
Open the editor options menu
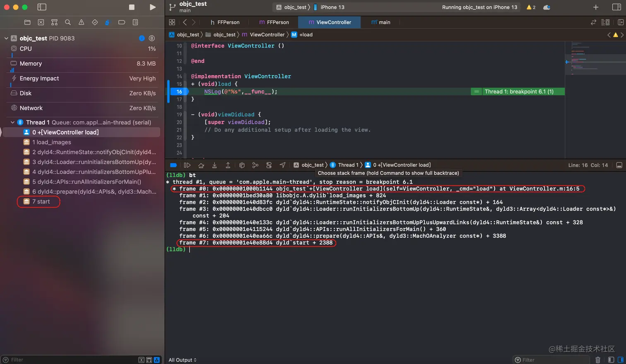tap(605, 22)
